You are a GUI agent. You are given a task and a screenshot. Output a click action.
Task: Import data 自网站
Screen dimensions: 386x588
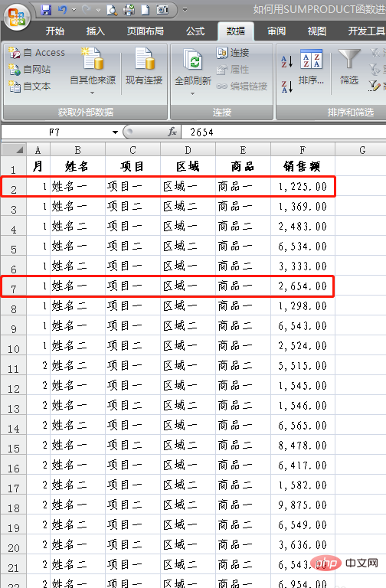pyautogui.click(x=30, y=70)
